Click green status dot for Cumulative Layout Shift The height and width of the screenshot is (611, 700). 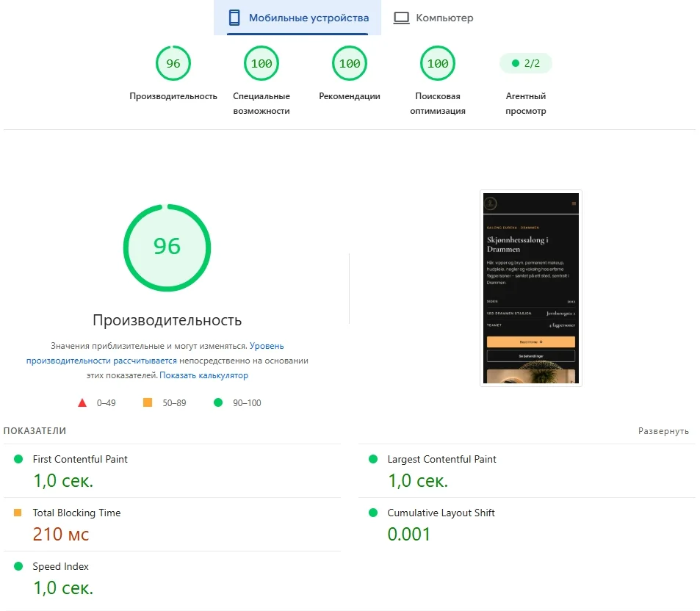(x=373, y=513)
